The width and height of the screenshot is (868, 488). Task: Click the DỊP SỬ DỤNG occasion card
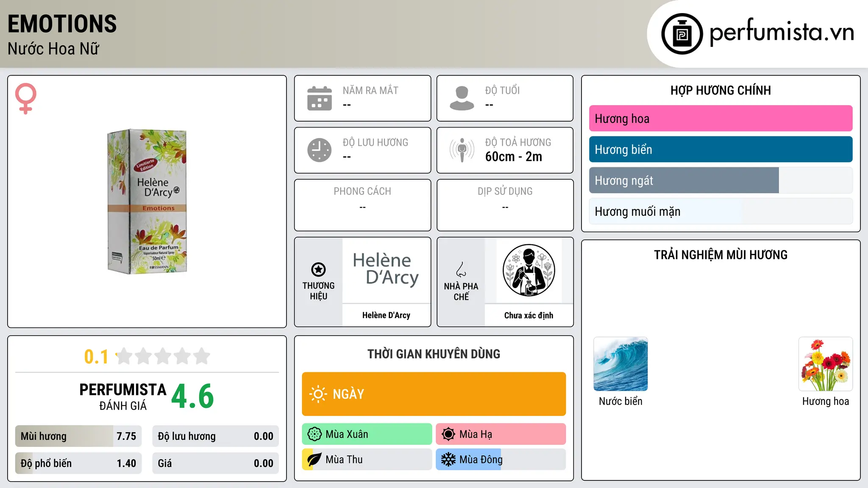pyautogui.click(x=505, y=205)
